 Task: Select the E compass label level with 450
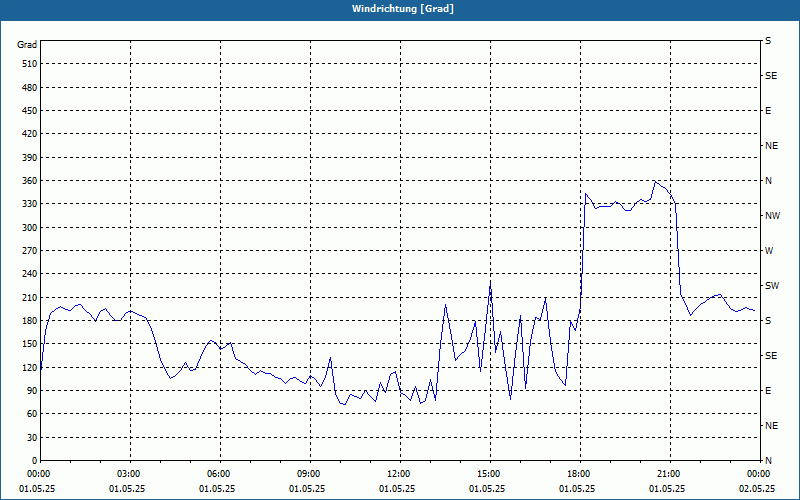pos(768,111)
